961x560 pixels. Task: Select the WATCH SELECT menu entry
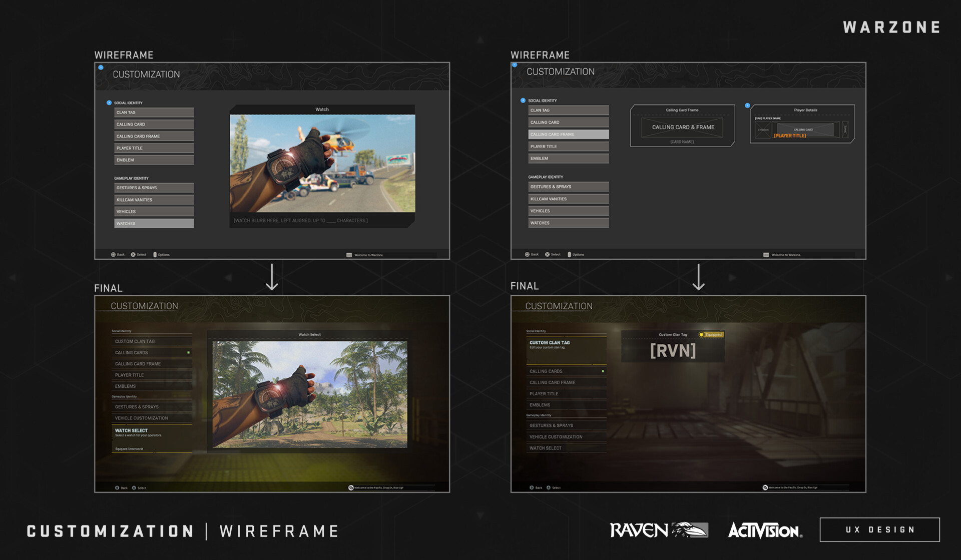[131, 430]
